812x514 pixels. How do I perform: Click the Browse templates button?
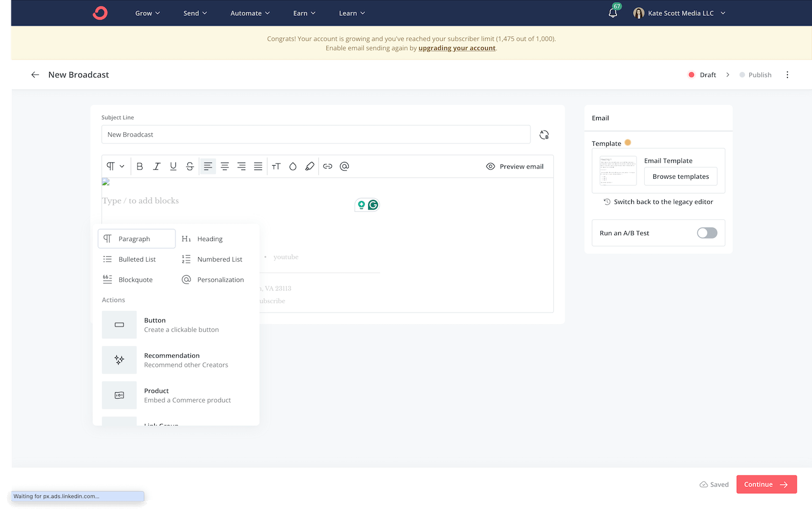click(680, 176)
